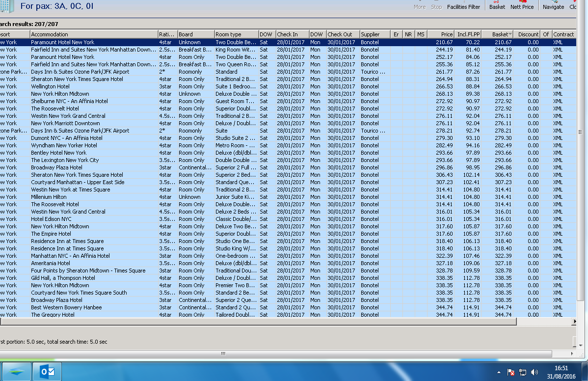Select Dumont NYC - An Affinia Hotel
Viewport: 588px width, 381px height.
[x=288, y=138]
